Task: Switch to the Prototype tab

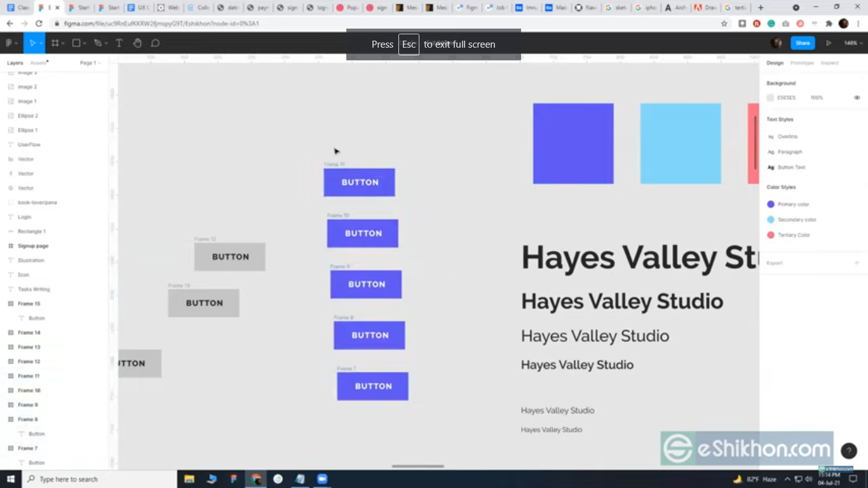Action: (x=802, y=63)
